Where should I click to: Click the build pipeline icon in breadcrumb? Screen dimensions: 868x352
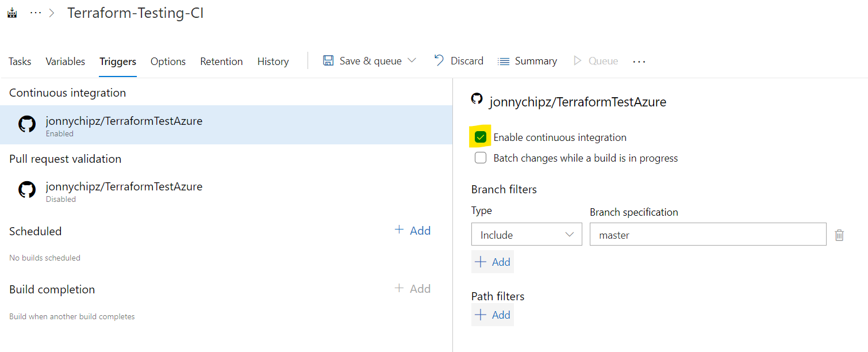[12, 13]
